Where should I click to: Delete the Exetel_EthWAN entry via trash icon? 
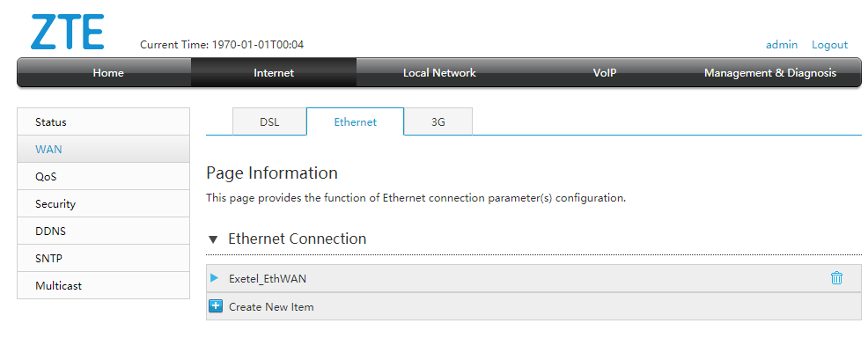click(x=836, y=278)
